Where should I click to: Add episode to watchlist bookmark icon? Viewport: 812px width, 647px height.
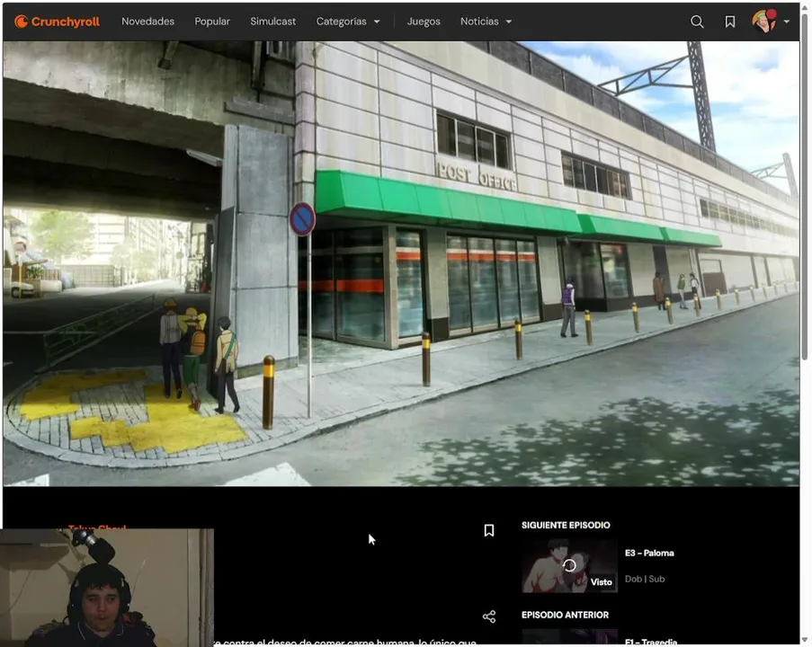click(489, 530)
